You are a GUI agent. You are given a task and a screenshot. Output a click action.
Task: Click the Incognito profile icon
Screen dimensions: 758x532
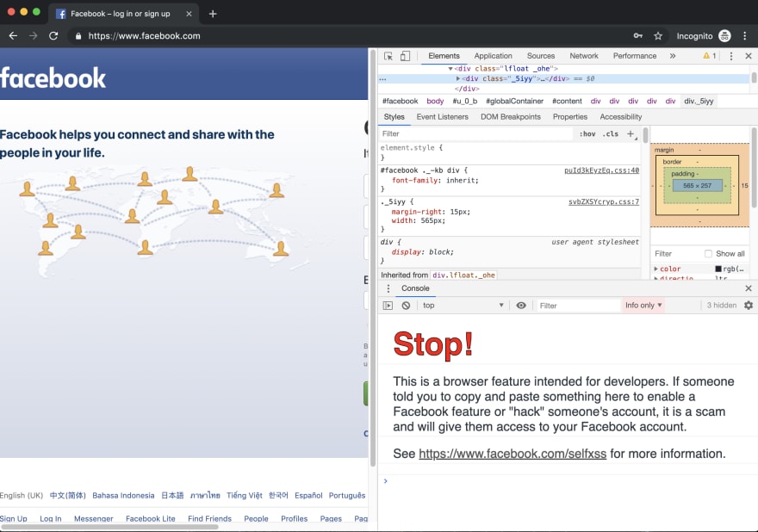point(724,36)
